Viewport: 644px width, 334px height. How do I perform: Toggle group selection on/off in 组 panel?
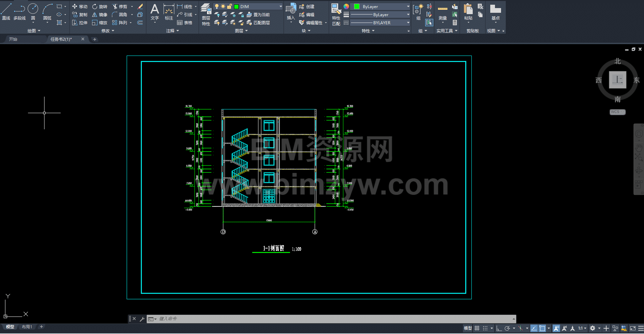429,23
